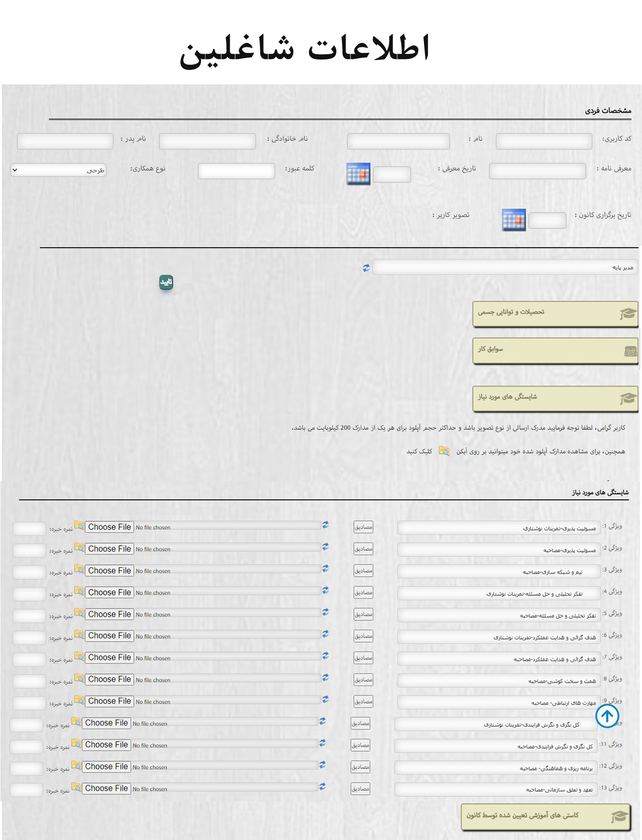Expand the سوابق کار section
The width and height of the screenshot is (642, 840).
point(555,350)
